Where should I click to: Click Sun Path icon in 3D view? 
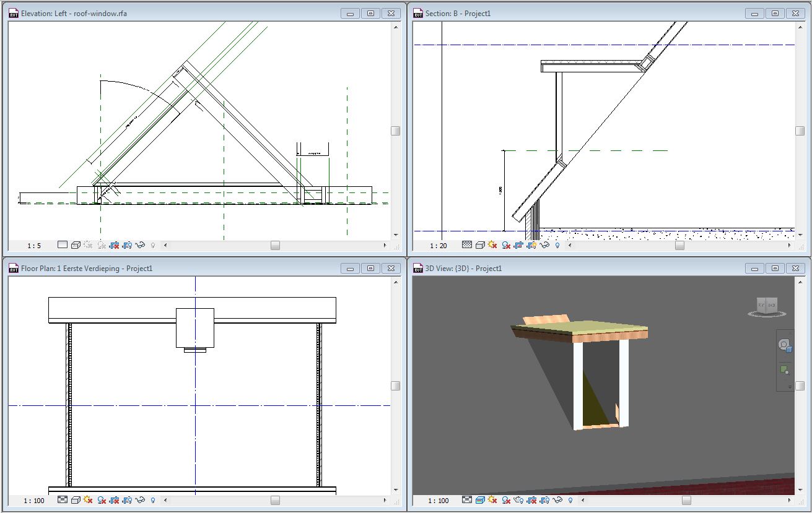click(493, 500)
